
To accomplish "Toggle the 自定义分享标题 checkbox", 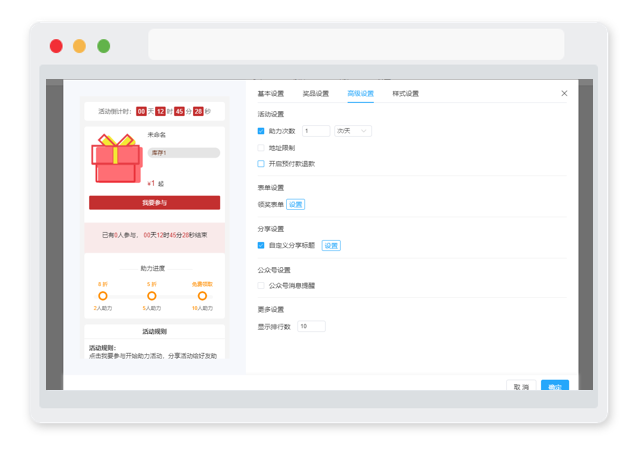I will click(261, 245).
